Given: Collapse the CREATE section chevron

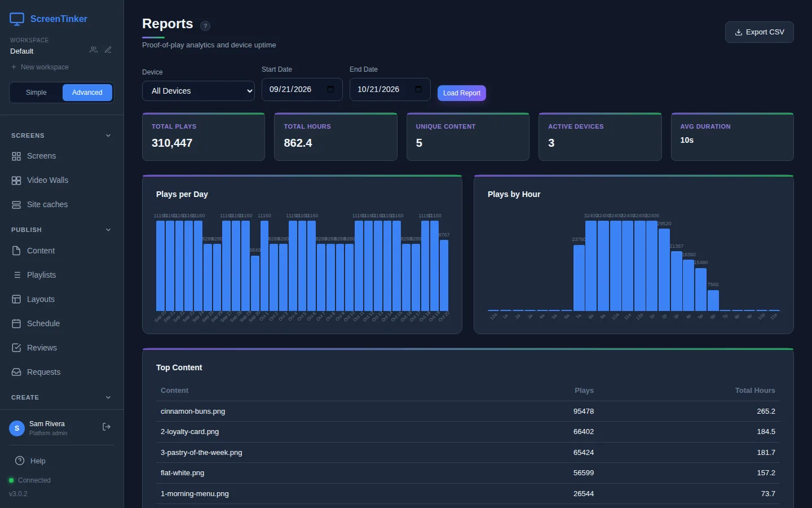Looking at the screenshot, I should [108, 397].
